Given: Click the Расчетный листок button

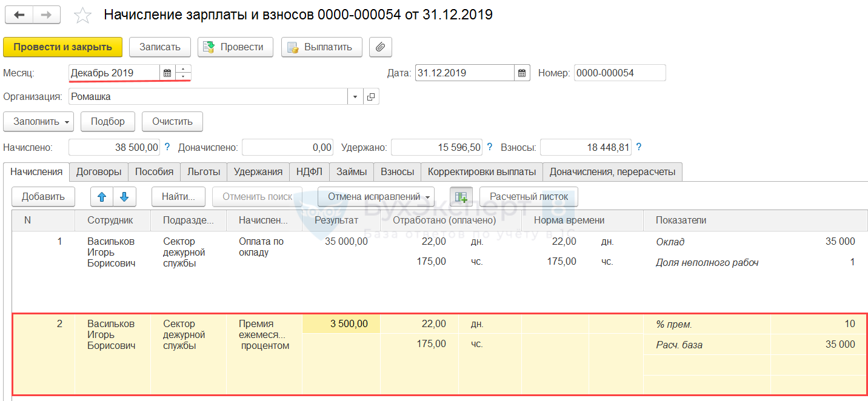Looking at the screenshot, I should pyautogui.click(x=529, y=197).
